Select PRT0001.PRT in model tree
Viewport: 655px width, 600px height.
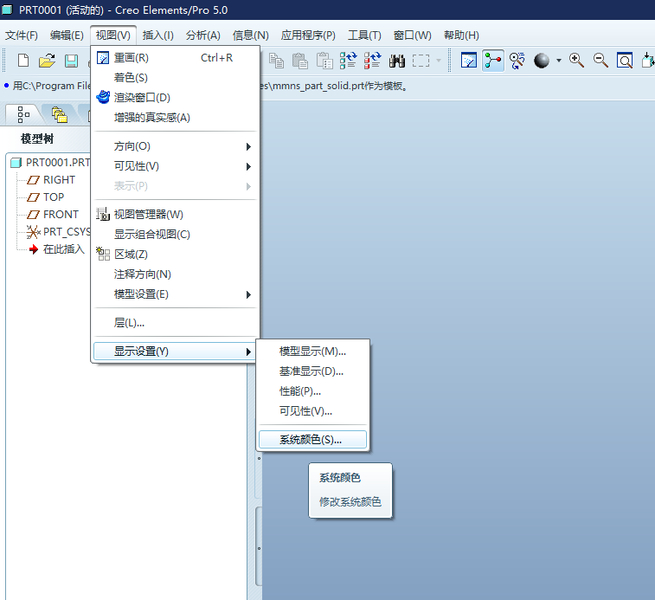[51, 162]
